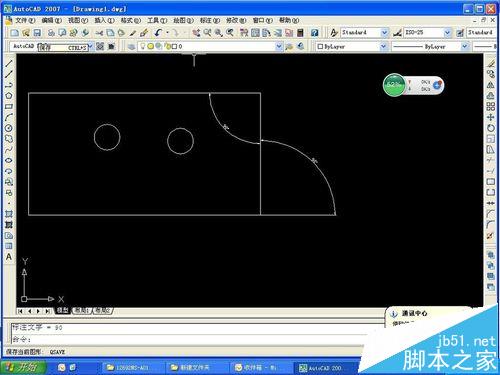Click in the 命令 command input line
Viewport: 500px width, 375px height.
point(198,340)
